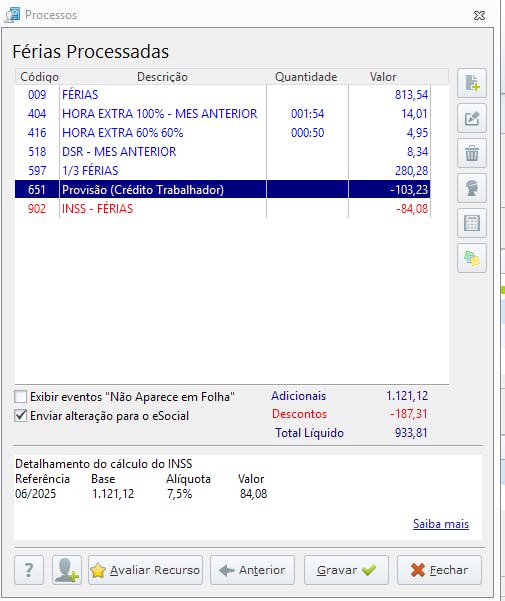Click the worker head profile icon

[x=472, y=188]
